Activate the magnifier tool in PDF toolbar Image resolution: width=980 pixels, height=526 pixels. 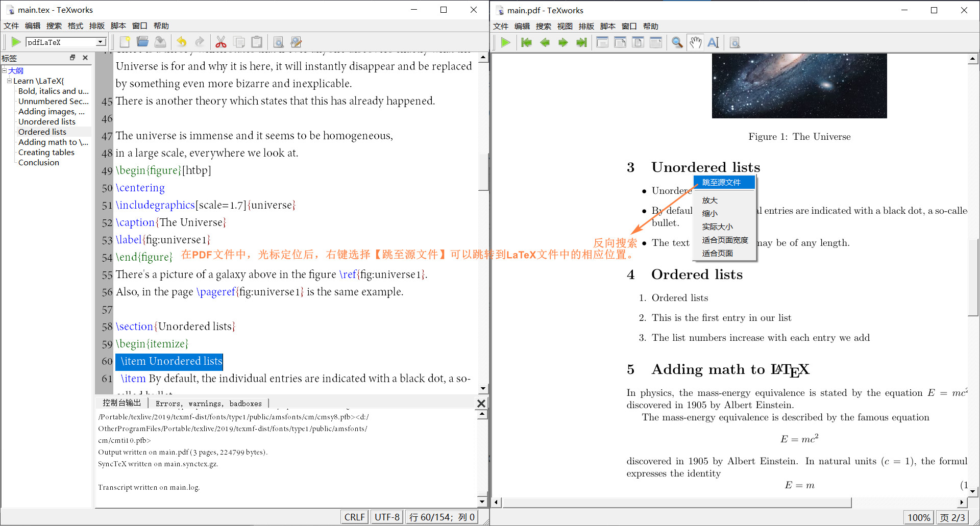[x=677, y=42]
